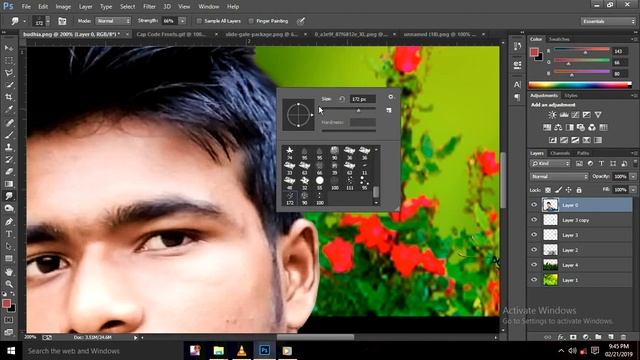The image size is (640, 360).
Task: Enable Finger Painting checkbox
Action: coord(251,21)
